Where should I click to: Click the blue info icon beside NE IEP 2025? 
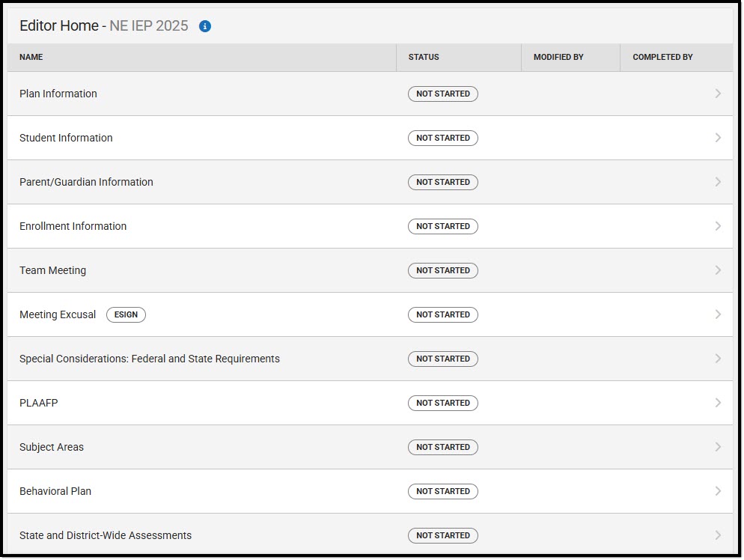pyautogui.click(x=205, y=26)
